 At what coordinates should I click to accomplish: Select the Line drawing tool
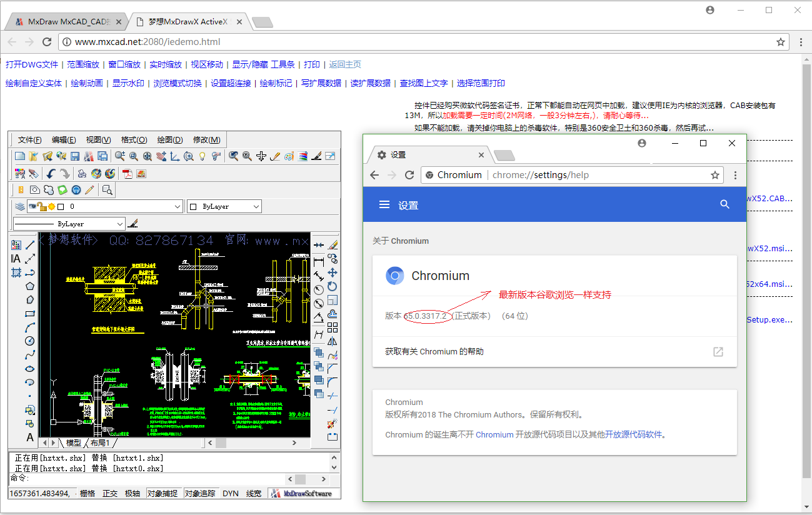point(30,244)
